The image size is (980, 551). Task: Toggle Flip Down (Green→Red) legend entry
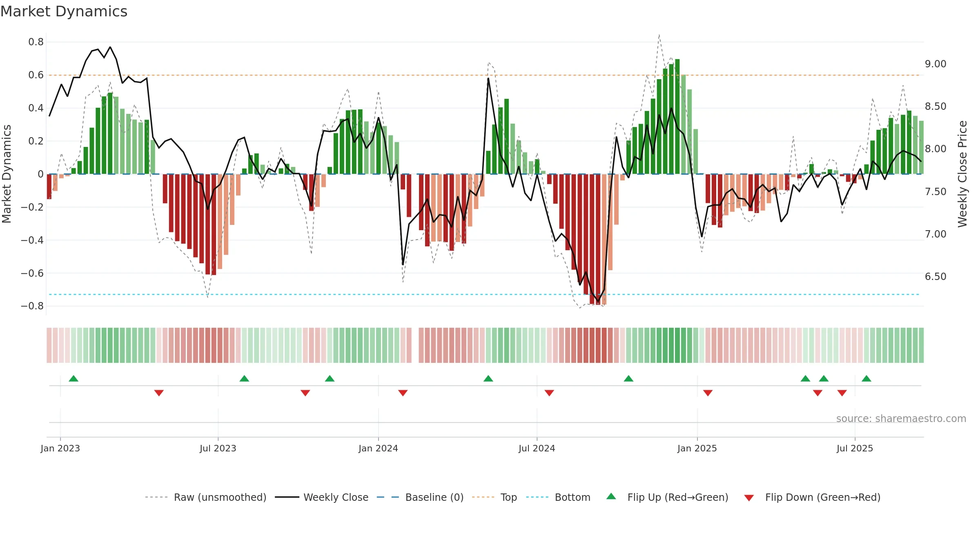(812, 497)
